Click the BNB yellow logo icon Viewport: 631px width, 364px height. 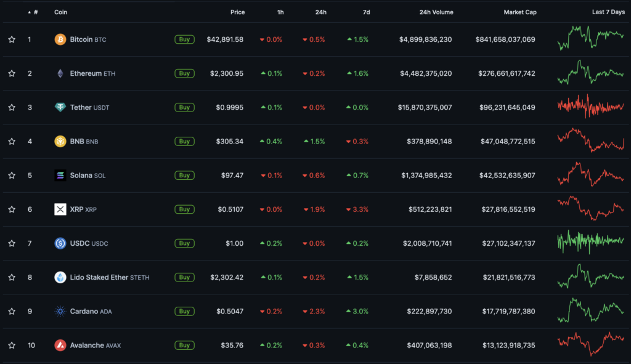point(60,141)
